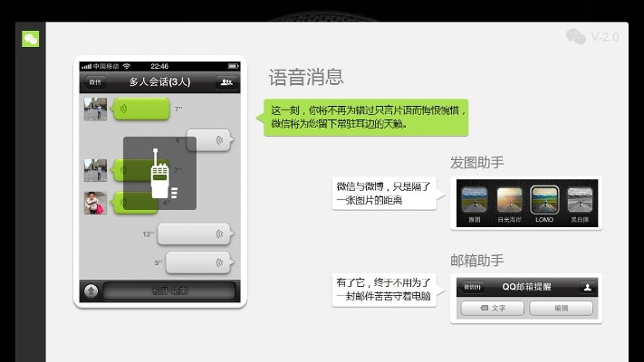Click the up-arrow icon beside talk bar
The width and height of the screenshot is (644, 362).
91,291
